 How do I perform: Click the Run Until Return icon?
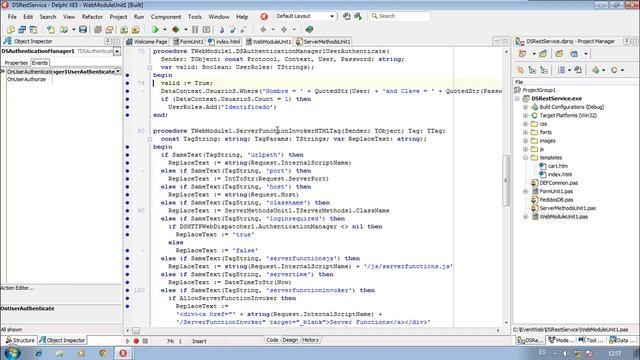(x=243, y=29)
